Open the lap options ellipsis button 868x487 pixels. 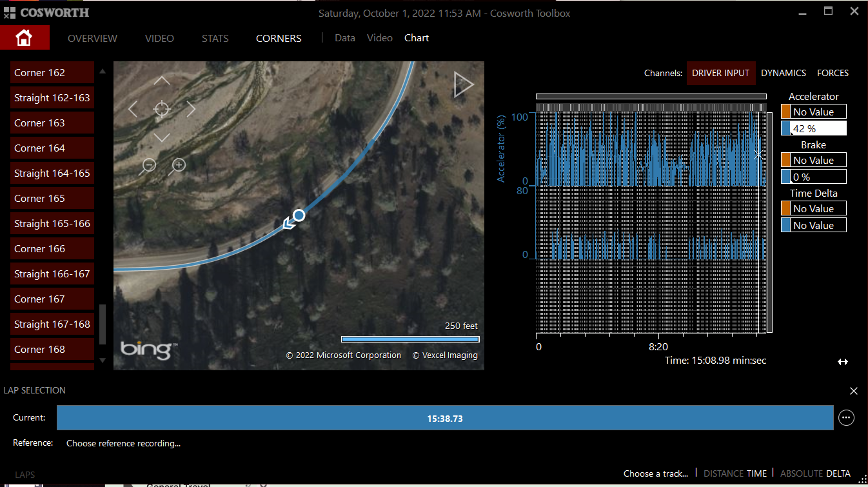click(846, 418)
